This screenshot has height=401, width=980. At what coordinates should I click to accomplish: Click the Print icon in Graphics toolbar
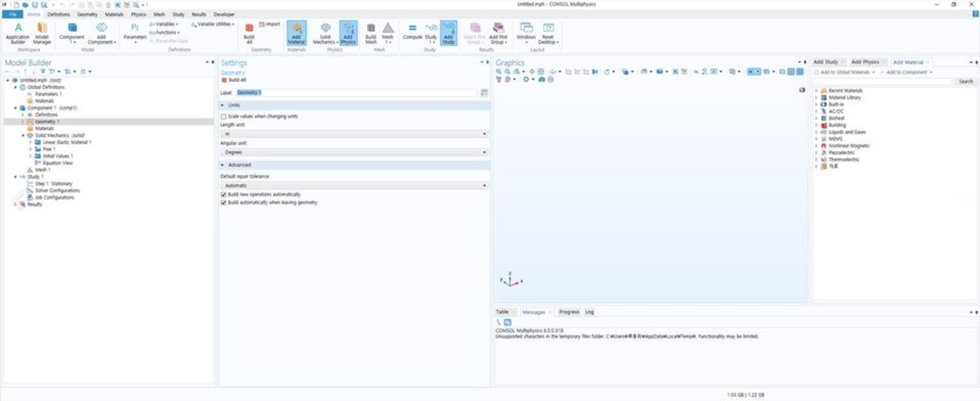(x=550, y=79)
